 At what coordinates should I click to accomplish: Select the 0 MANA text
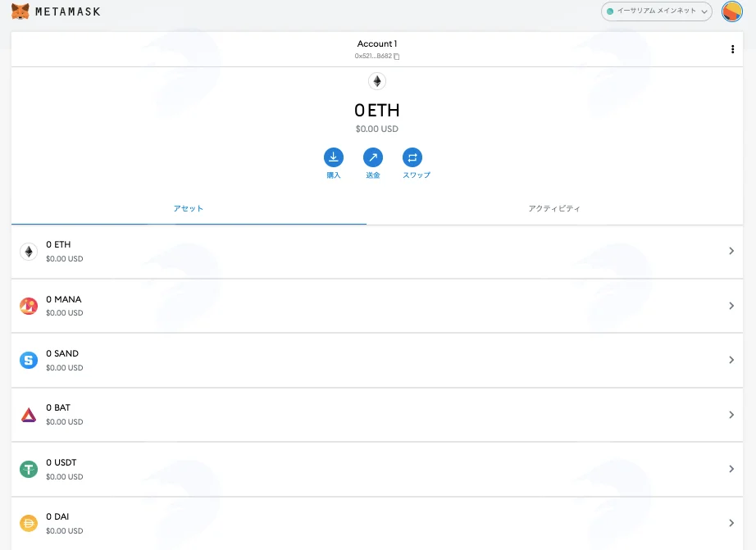(64, 299)
